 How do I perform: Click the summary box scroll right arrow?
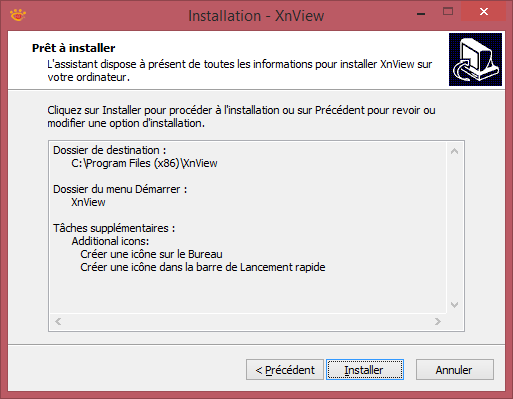[x=438, y=321]
